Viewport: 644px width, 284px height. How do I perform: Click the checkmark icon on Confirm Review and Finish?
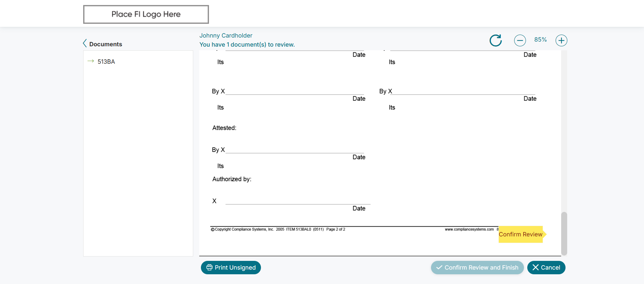coord(439,267)
